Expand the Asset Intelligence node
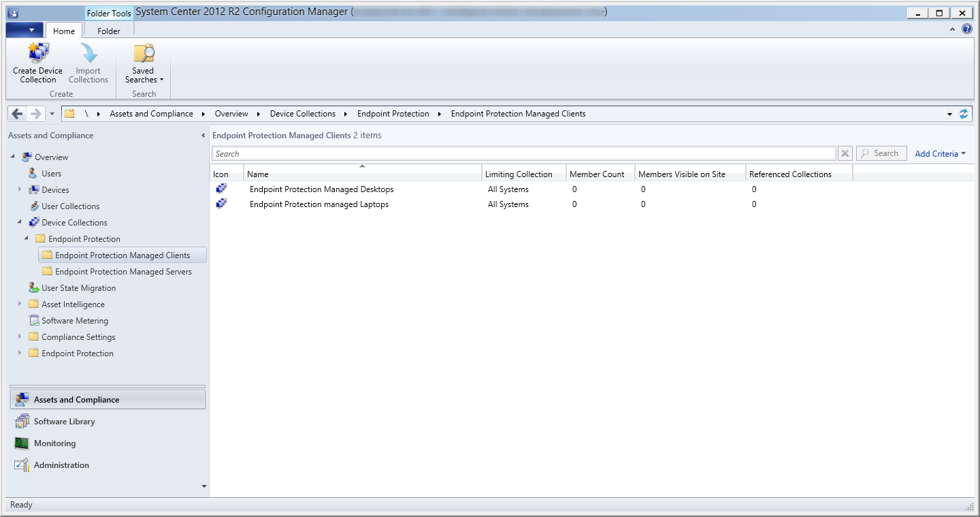The image size is (980, 517). click(20, 304)
